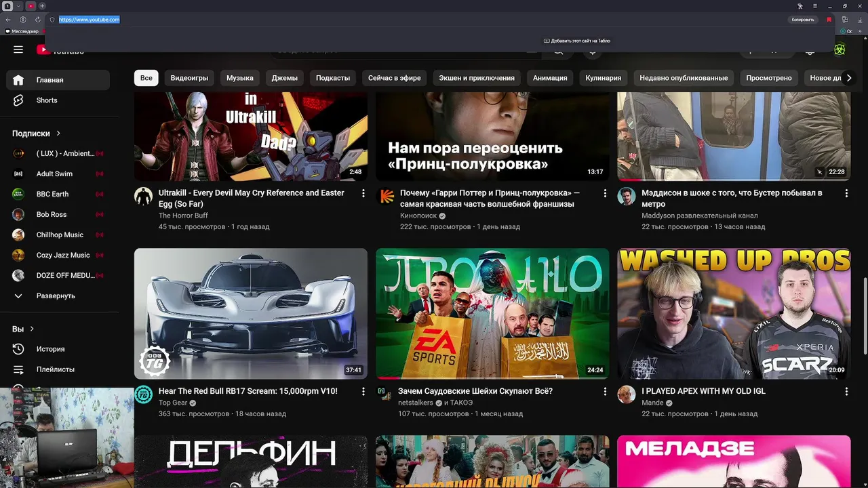Open options menu for Ultrakill video
Viewport: 868px width, 488px height.
(x=363, y=194)
